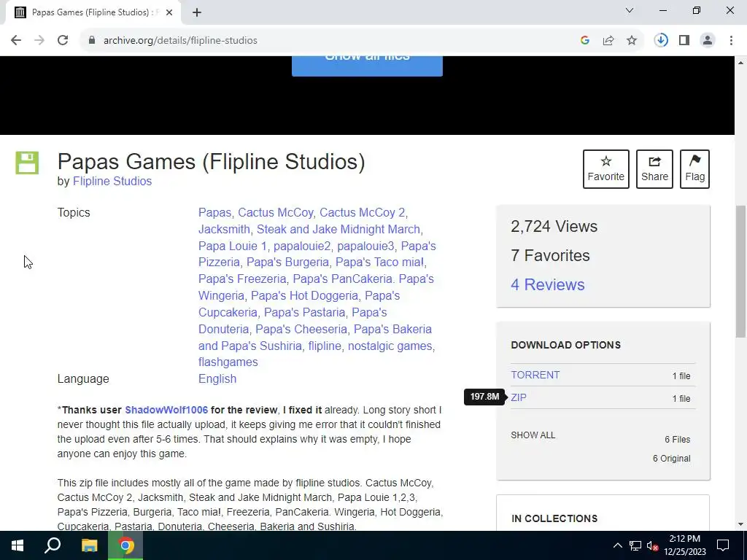Image resolution: width=747 pixels, height=560 pixels.
Task: Flag this item
Action: pos(694,169)
